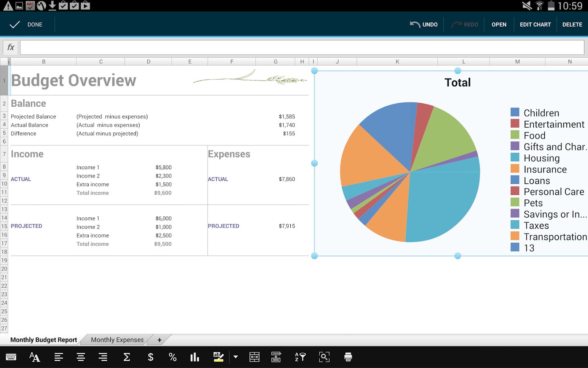588x368 pixels.
Task: Insert a chart using bar chart icon
Action: pos(195,357)
